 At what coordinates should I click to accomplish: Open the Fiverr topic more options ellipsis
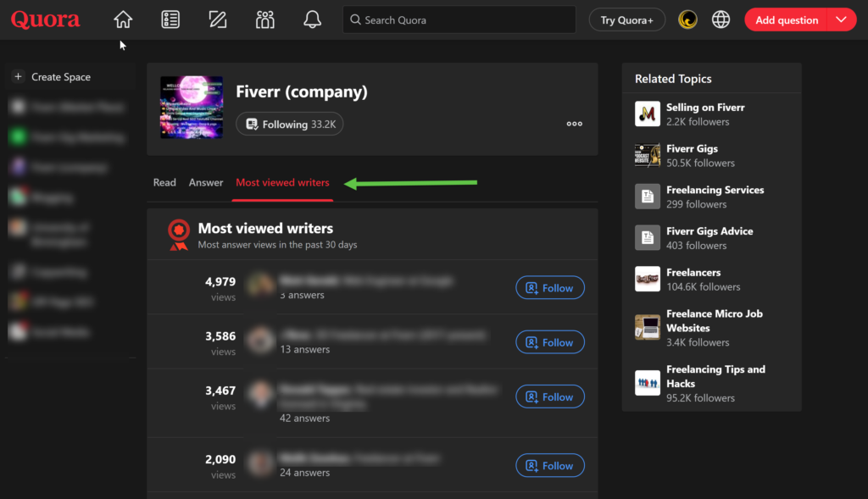click(574, 124)
